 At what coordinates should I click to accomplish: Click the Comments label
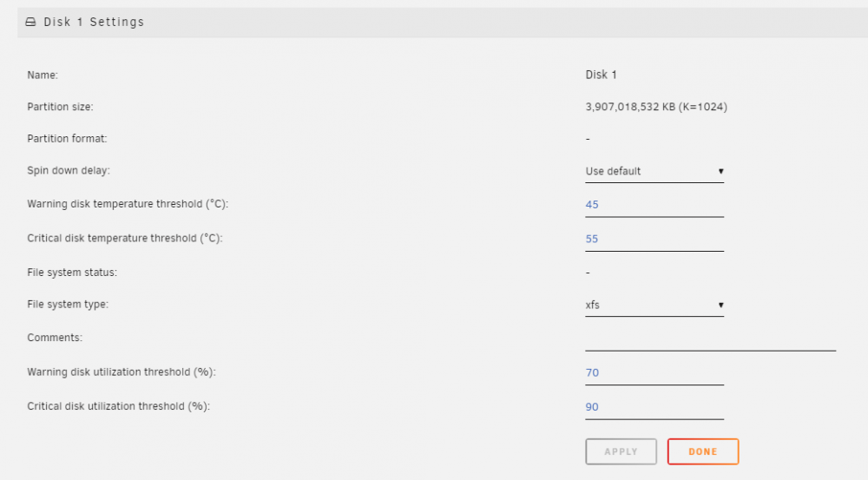55,338
